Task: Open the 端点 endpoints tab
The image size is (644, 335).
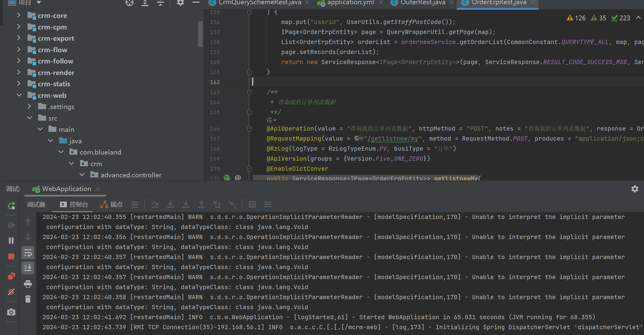Action: (x=112, y=205)
